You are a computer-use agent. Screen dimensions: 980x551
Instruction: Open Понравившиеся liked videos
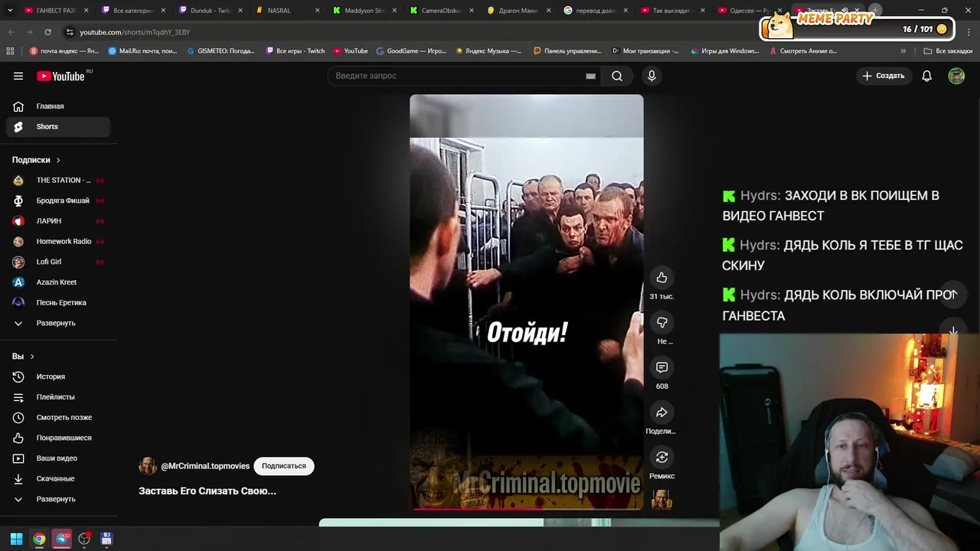58,438
